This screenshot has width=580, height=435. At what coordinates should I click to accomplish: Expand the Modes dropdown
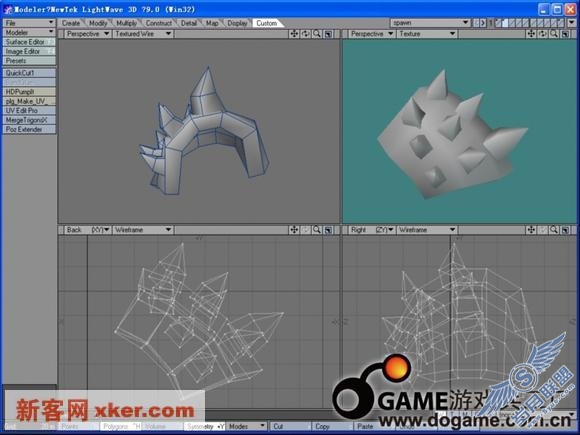247,426
